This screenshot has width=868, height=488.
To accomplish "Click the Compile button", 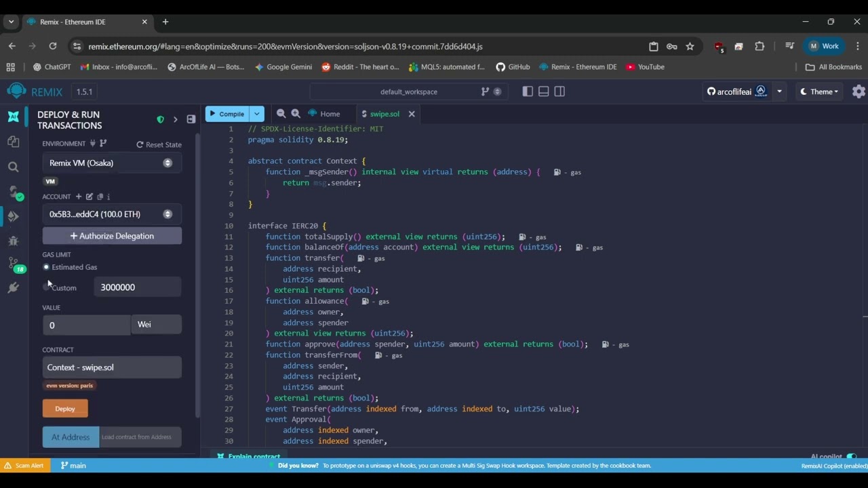I will [x=228, y=114].
